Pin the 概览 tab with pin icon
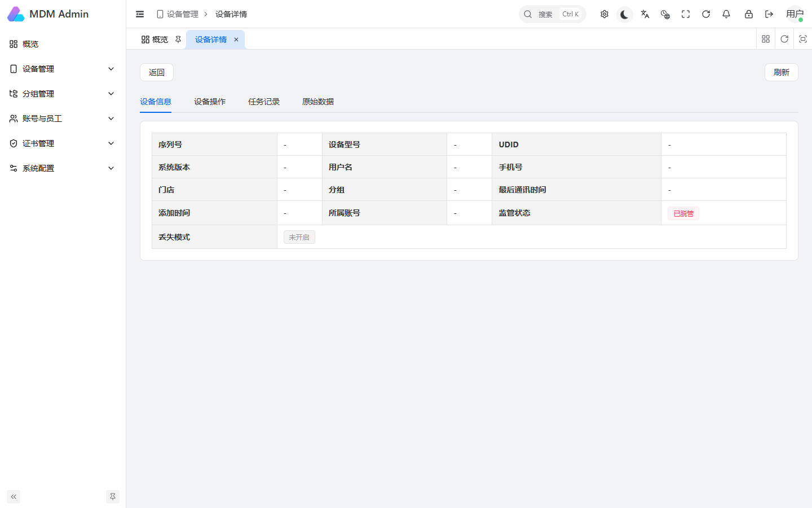 pos(178,40)
